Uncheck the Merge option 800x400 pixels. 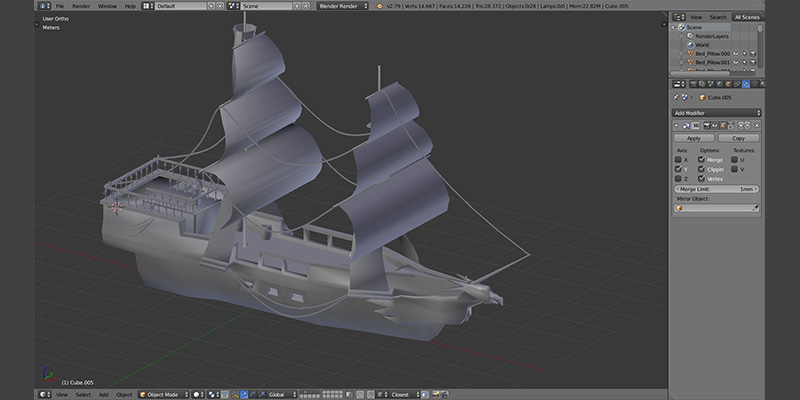[x=702, y=160]
